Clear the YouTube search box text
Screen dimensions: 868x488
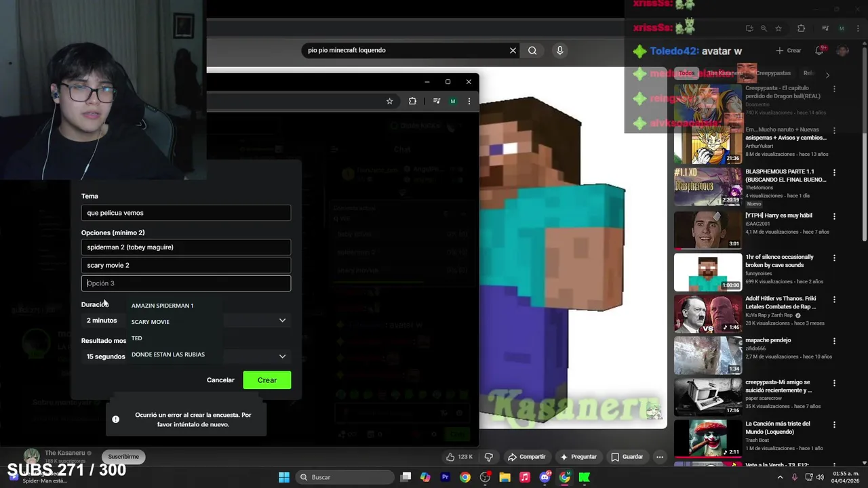[x=513, y=50]
